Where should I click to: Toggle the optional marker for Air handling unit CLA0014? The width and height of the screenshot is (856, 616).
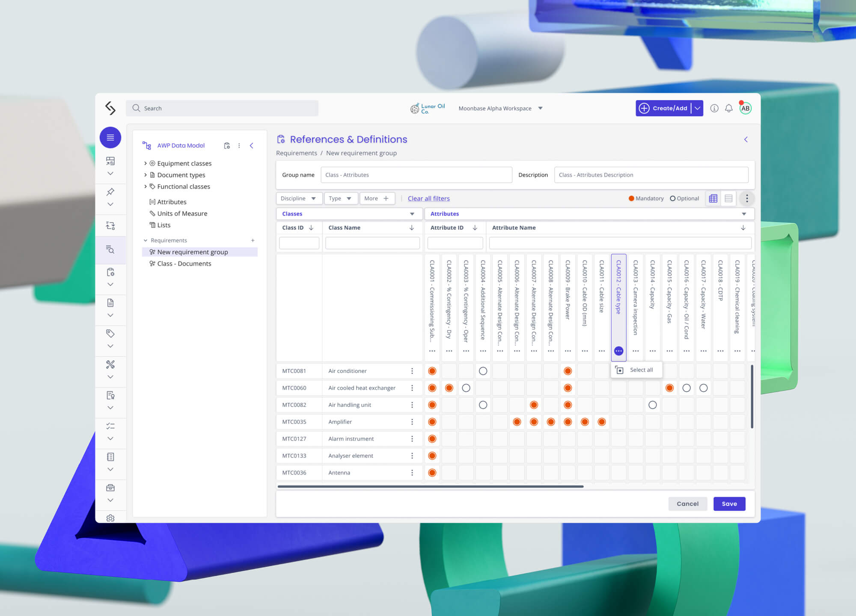(652, 405)
